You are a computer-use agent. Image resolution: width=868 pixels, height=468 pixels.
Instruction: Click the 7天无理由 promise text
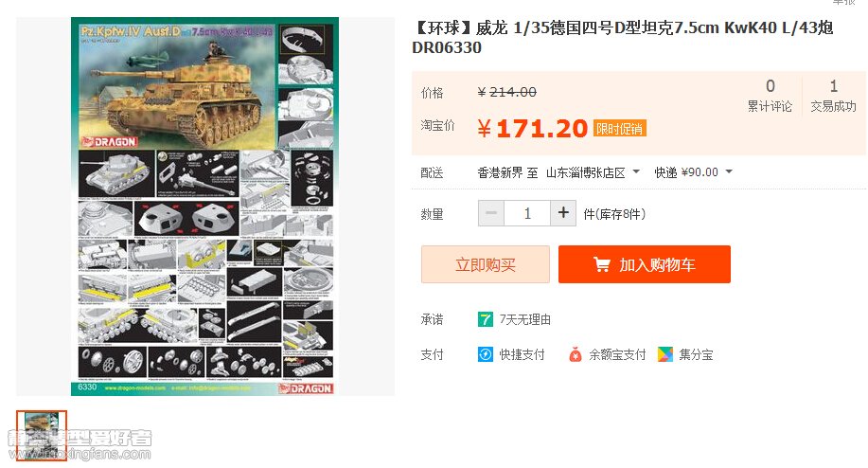point(524,319)
